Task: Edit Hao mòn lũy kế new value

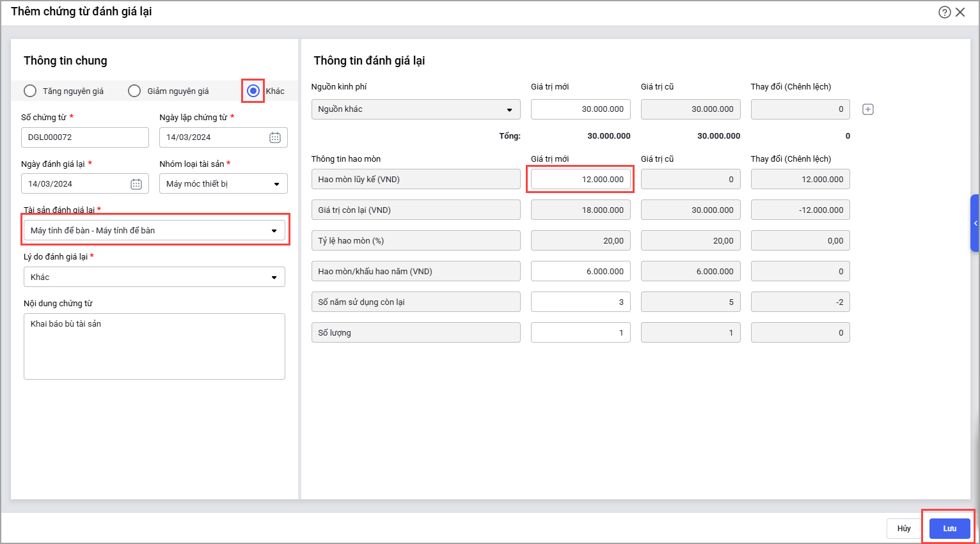Action: [x=581, y=179]
